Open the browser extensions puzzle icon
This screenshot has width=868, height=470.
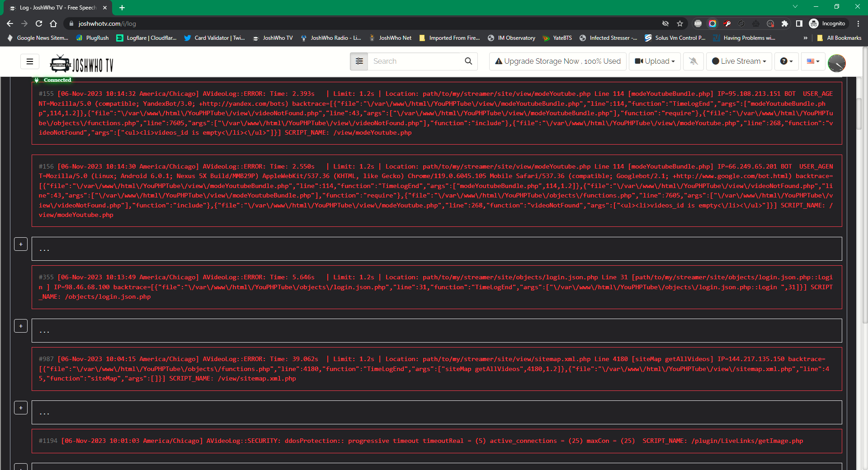[x=785, y=23]
